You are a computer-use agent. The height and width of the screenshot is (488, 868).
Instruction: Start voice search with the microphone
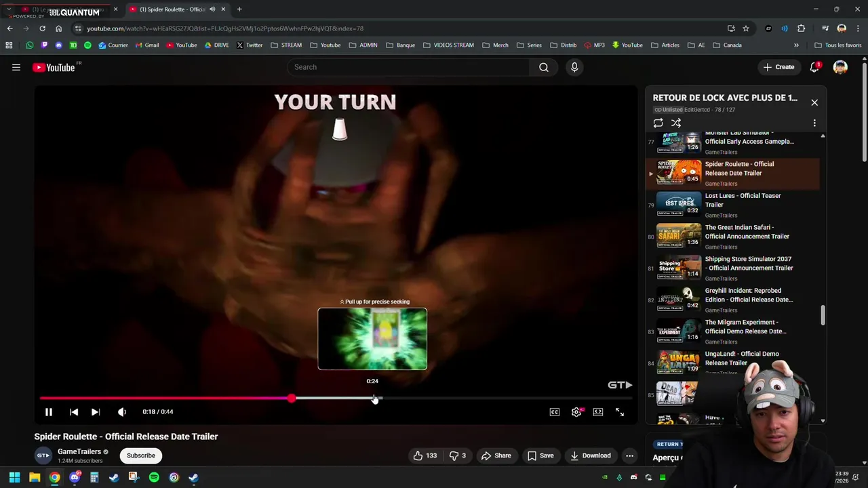pos(574,67)
